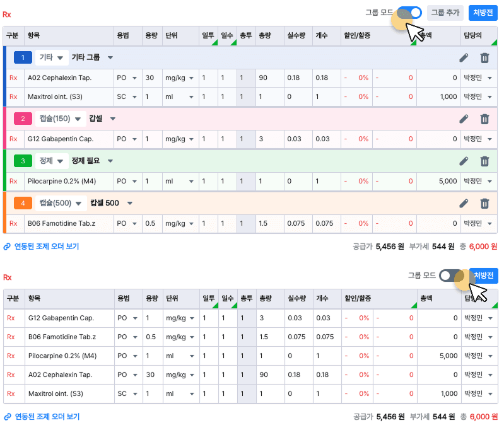Click 0% discount cell in grouped Maxitrol row
504x430 pixels.
(357, 96)
